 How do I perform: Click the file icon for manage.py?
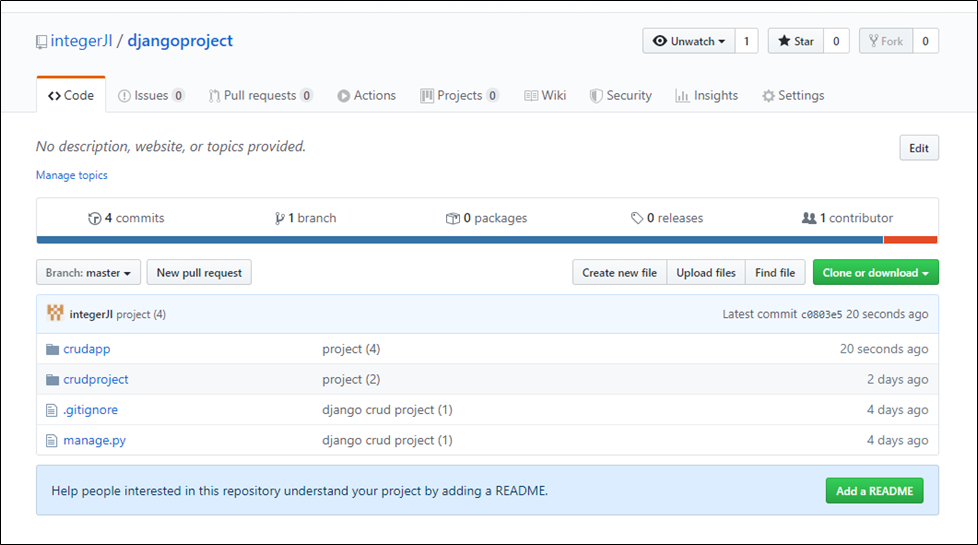52,441
